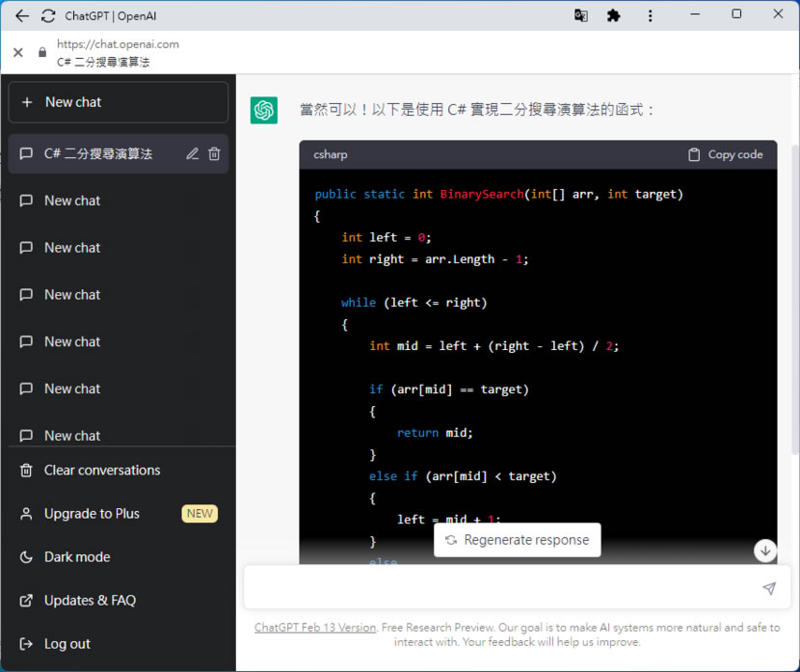Click the Clear conversations trash icon
800x672 pixels.
(x=26, y=470)
